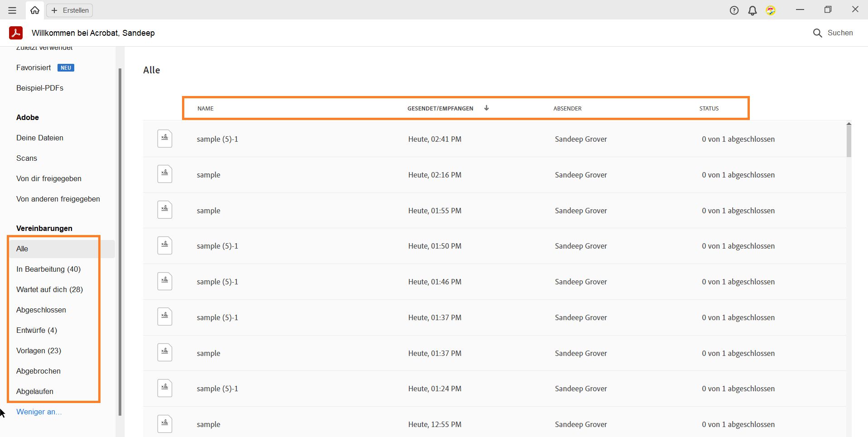Toggle the Gesendet/Empfangen sort arrow
868x437 pixels.
tap(486, 108)
